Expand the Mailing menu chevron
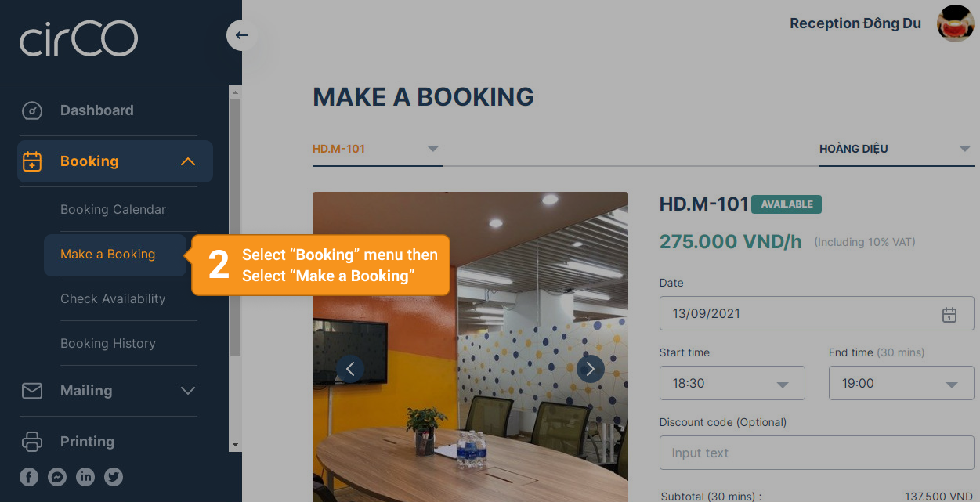Viewport: 980px width, 502px height. click(187, 390)
